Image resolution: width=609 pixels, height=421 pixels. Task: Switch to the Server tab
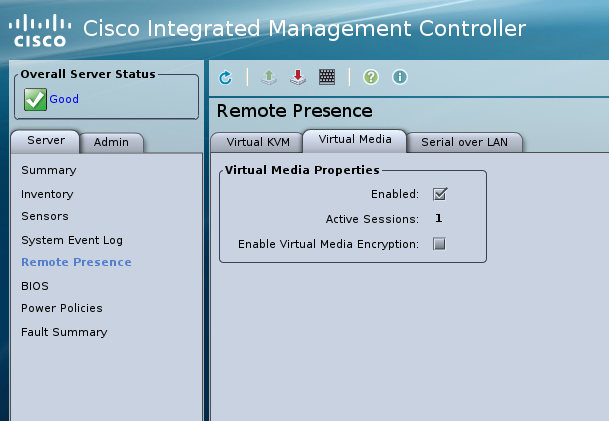(45, 141)
